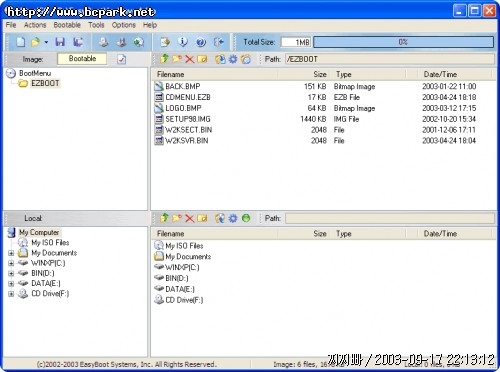Open the Bootable menu

[67, 25]
